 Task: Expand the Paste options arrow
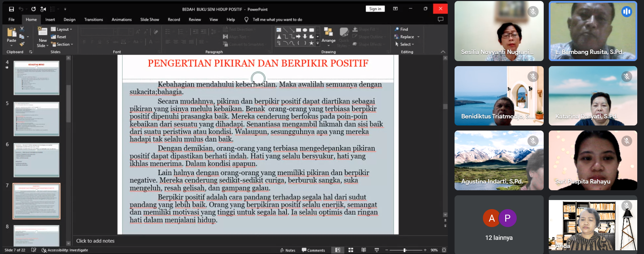tap(11, 45)
